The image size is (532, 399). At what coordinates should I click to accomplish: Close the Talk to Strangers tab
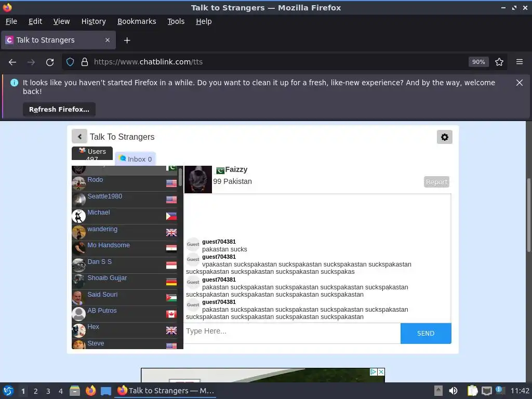coord(108,40)
